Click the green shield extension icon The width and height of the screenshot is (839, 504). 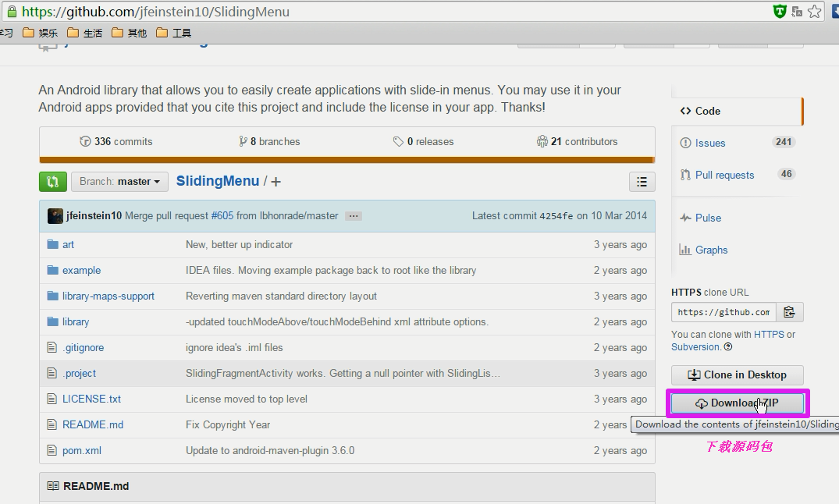pyautogui.click(x=779, y=12)
